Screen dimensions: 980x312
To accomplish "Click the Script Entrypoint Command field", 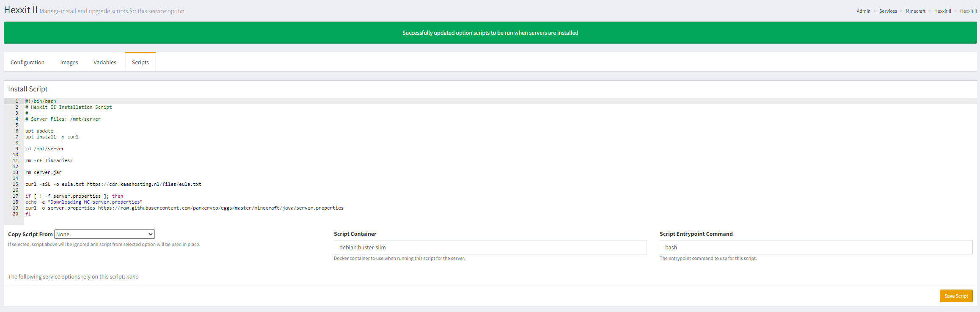I will [x=816, y=247].
